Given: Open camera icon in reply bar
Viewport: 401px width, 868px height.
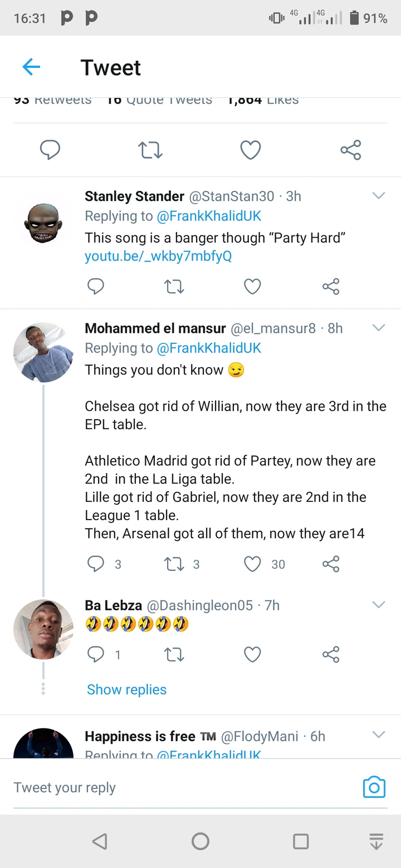Looking at the screenshot, I should 374,787.
